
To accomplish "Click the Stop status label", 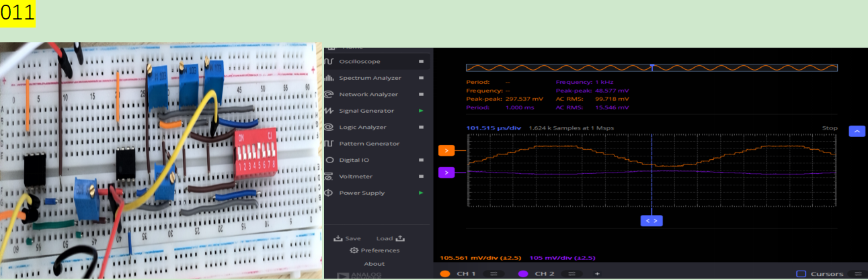I will click(x=830, y=128).
